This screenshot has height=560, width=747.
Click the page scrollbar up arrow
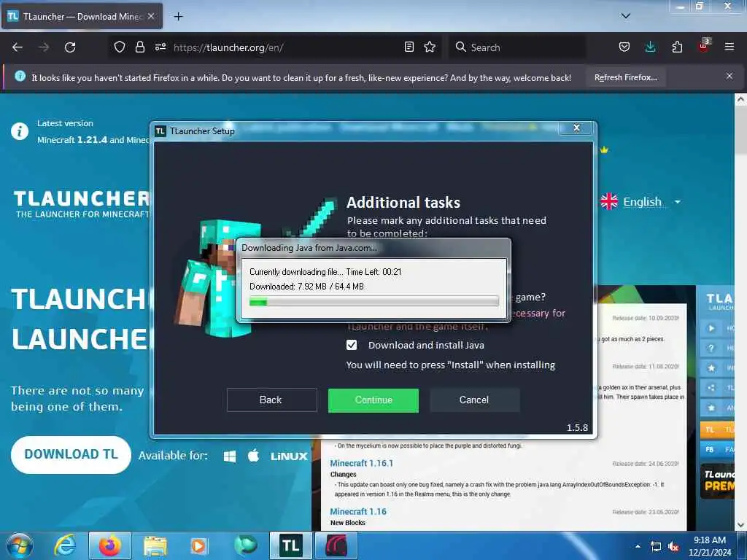pyautogui.click(x=740, y=99)
